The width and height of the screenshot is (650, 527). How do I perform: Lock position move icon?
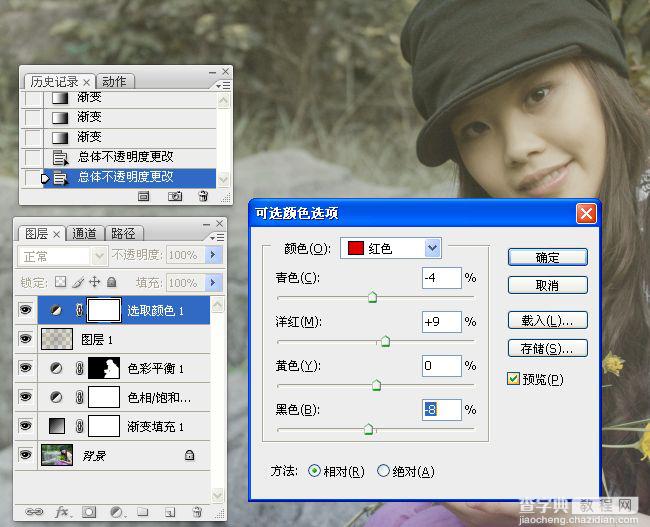(95, 282)
